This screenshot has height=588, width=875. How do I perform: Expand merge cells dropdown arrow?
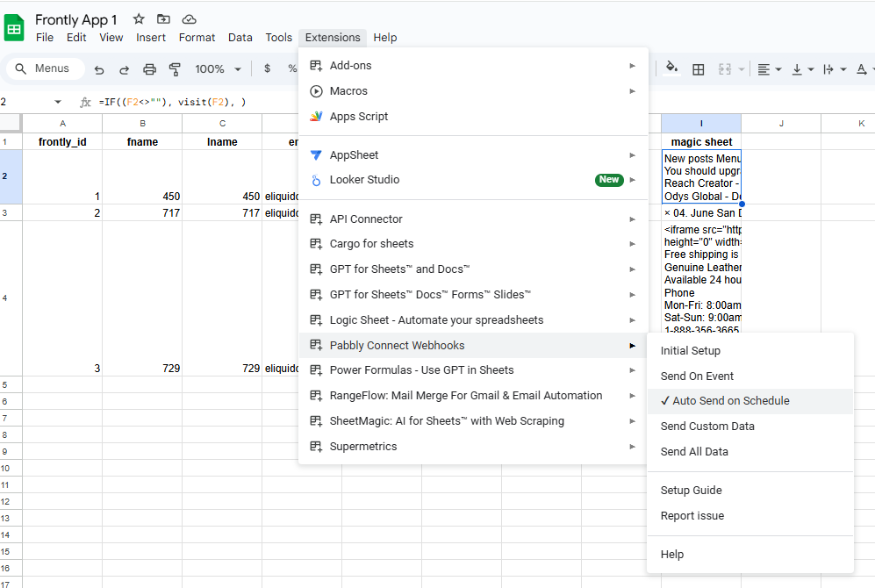click(x=742, y=69)
